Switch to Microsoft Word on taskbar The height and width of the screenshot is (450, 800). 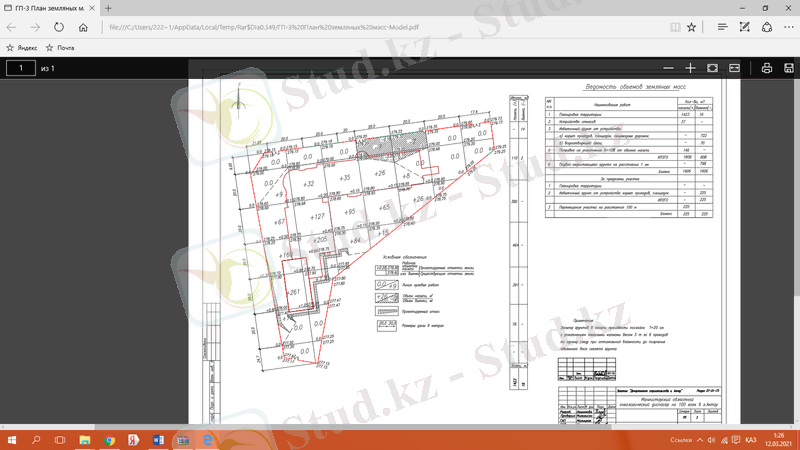(158, 440)
